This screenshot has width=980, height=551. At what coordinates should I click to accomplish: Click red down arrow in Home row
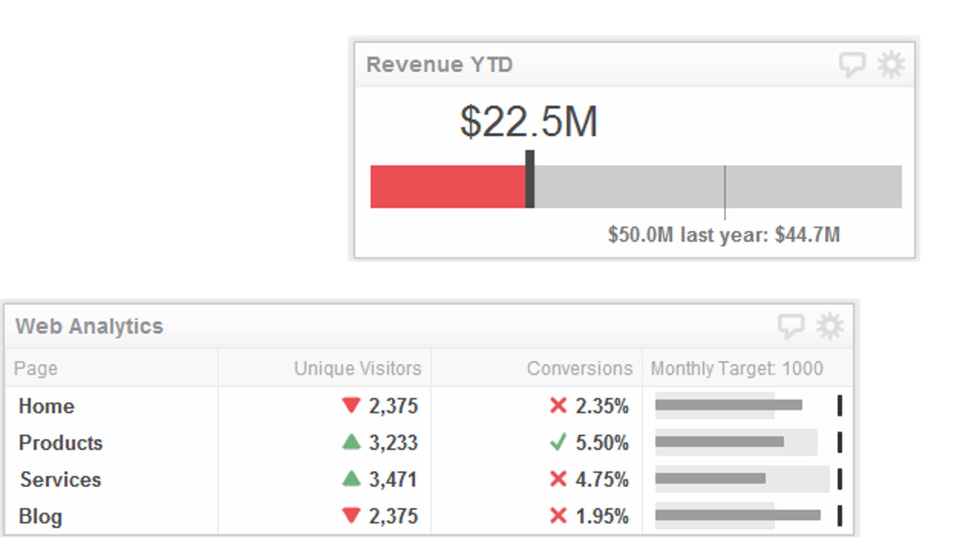coord(351,405)
